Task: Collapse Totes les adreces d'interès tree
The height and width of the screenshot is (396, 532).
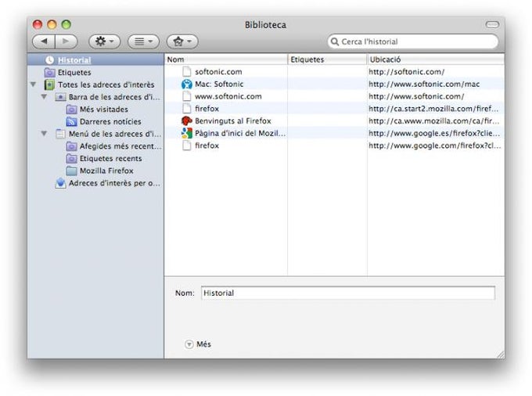Action: [33, 85]
